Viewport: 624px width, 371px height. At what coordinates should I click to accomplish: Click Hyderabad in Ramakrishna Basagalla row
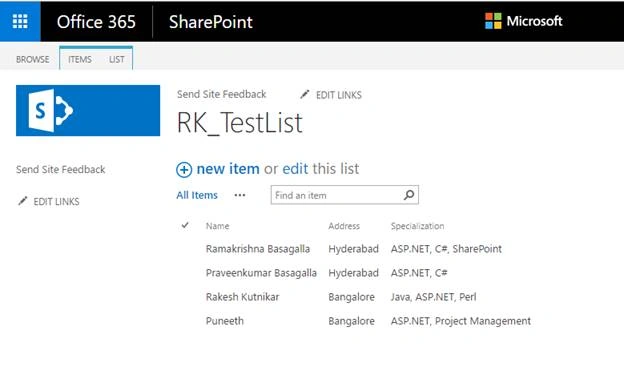[353, 249]
